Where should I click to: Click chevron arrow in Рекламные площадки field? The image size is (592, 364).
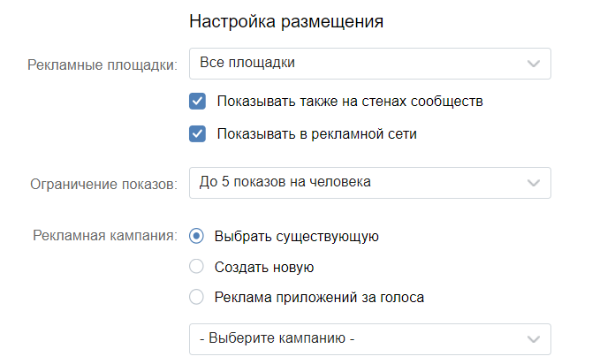(x=534, y=64)
